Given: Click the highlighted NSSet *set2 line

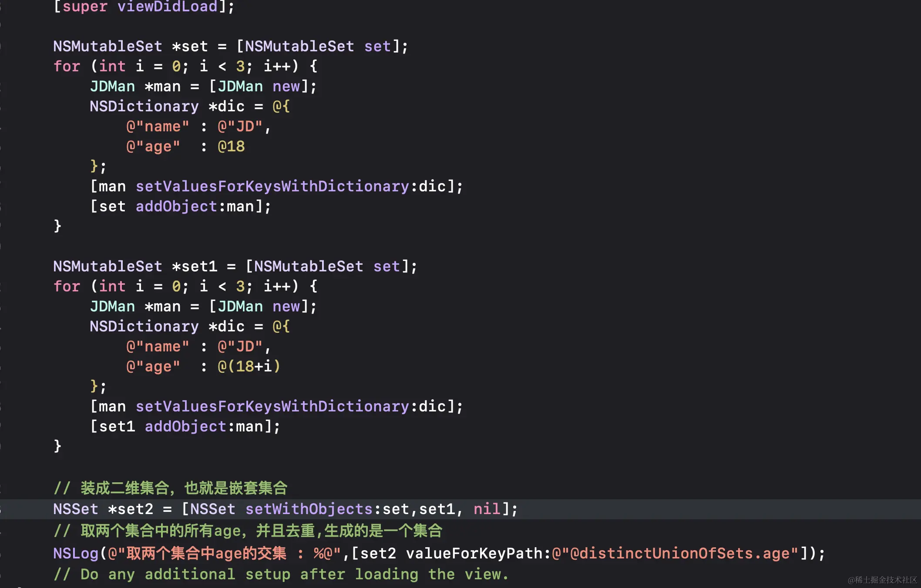Looking at the screenshot, I should point(283,509).
